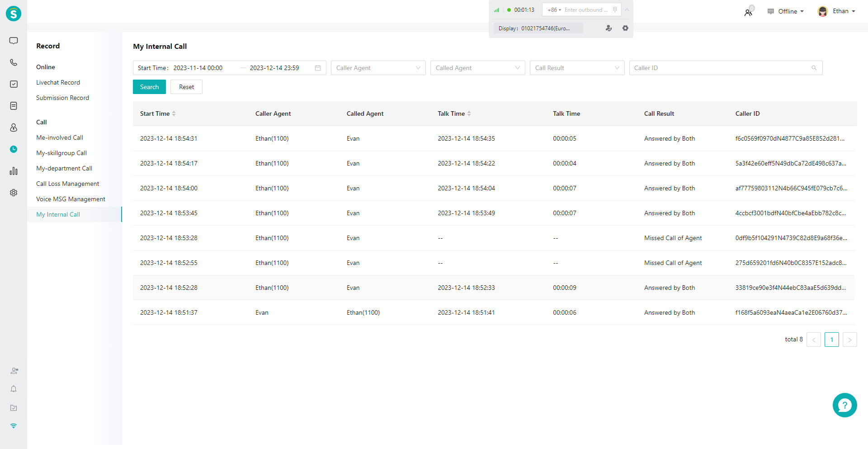868x449 pixels.
Task: Click Caller ID starting with f6c0569f
Action: point(790,138)
